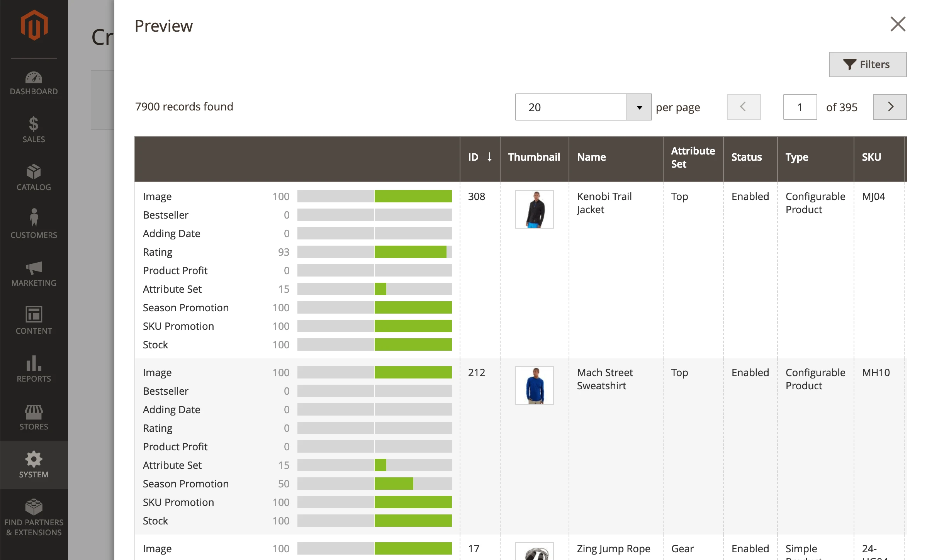This screenshot has height=560, width=927.
Task: Open the Mach Street Sweatshirt thumbnail
Action: (535, 385)
